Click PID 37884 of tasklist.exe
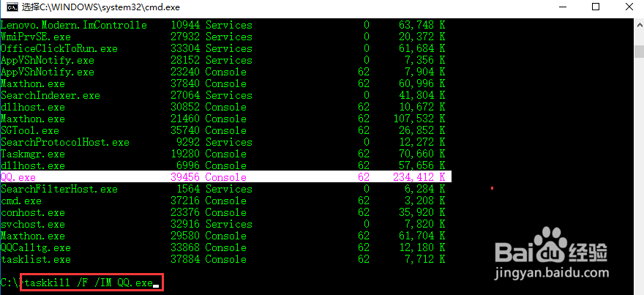This screenshot has width=644, height=295. click(x=185, y=259)
